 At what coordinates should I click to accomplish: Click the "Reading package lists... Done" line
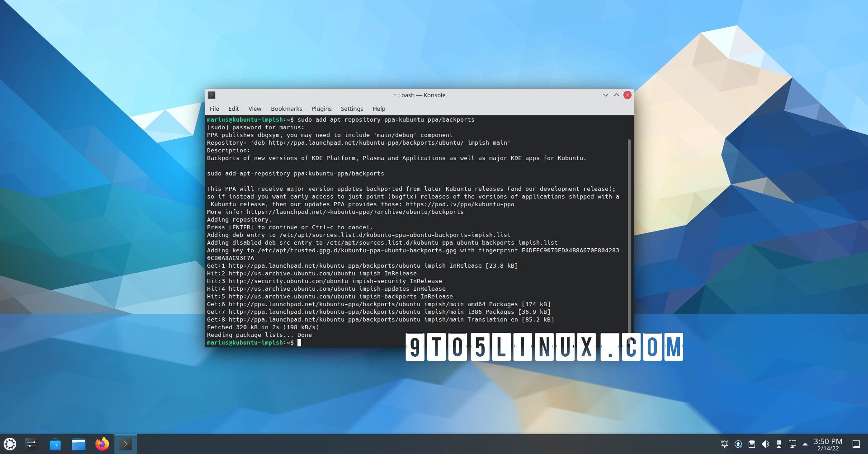259,335
